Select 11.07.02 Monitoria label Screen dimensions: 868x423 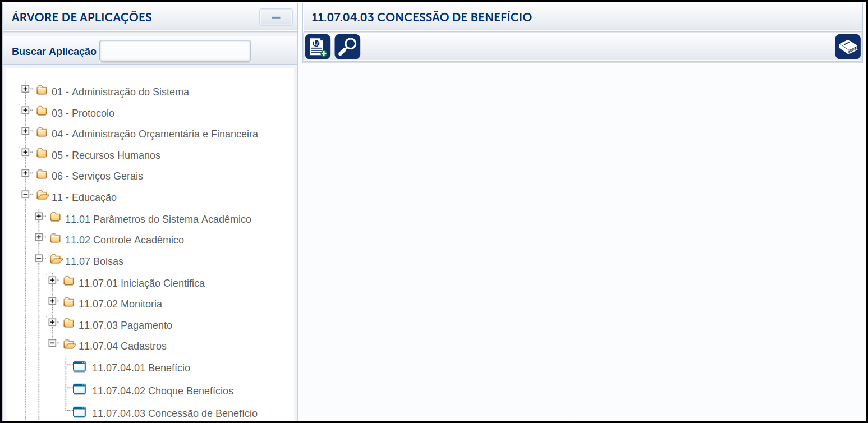[x=120, y=304]
